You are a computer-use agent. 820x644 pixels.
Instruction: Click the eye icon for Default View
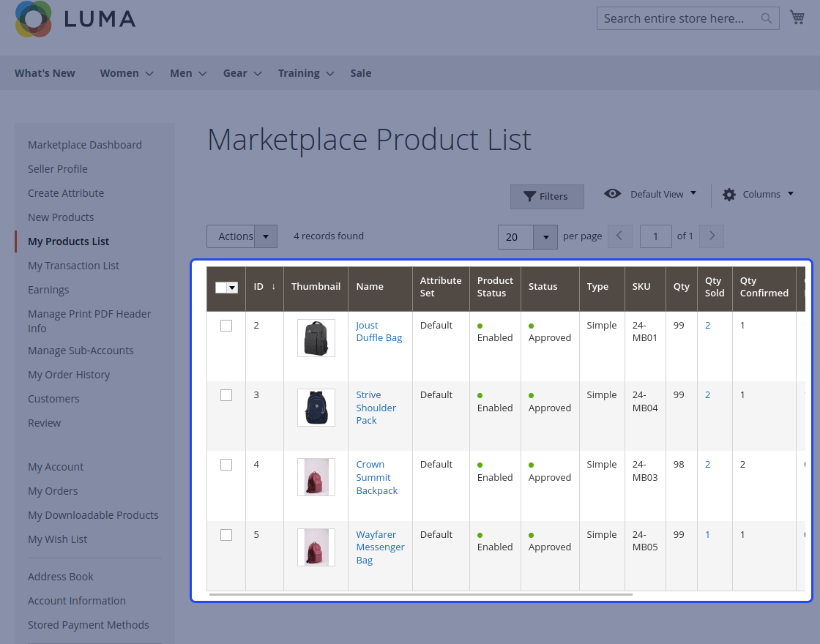point(612,194)
